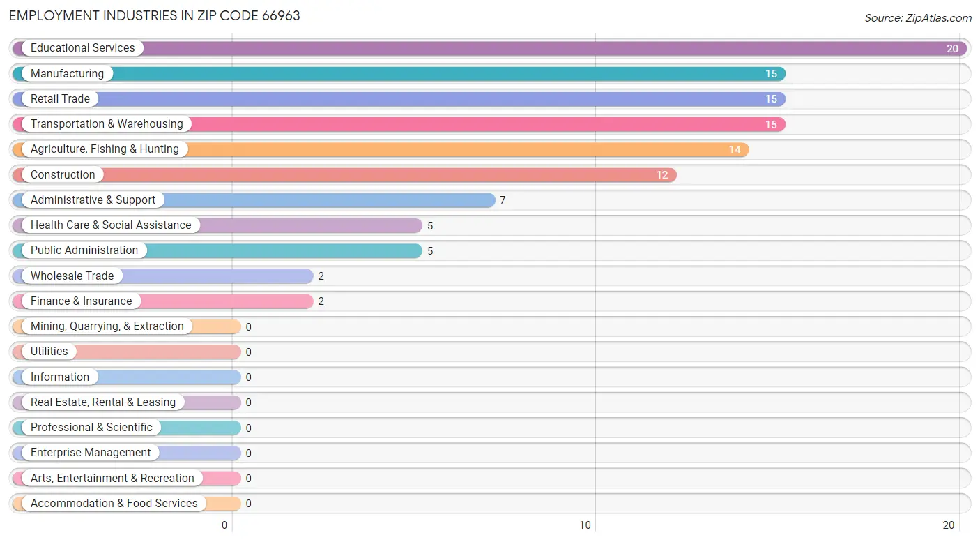The image size is (980, 542).
Task: Click the Public Administration value 5
Action: pyautogui.click(x=430, y=251)
